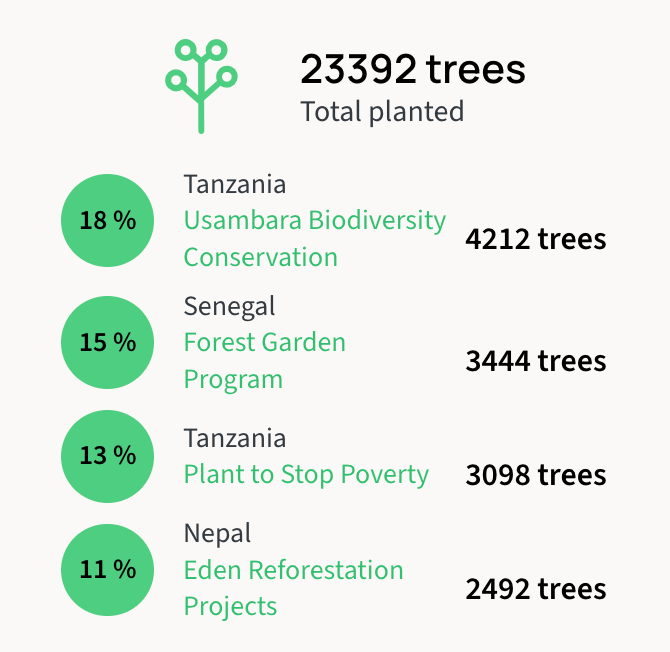Open the Plant to Stop Poverty link
Image resolution: width=670 pixels, height=652 pixels.
pos(306,474)
